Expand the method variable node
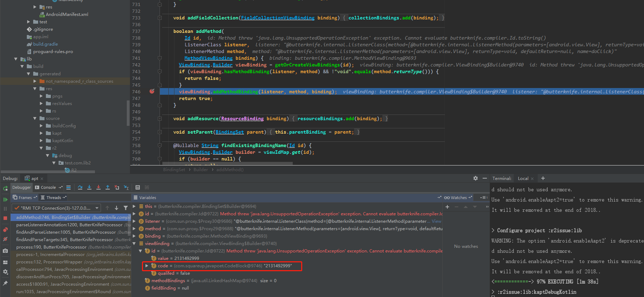 134,228
